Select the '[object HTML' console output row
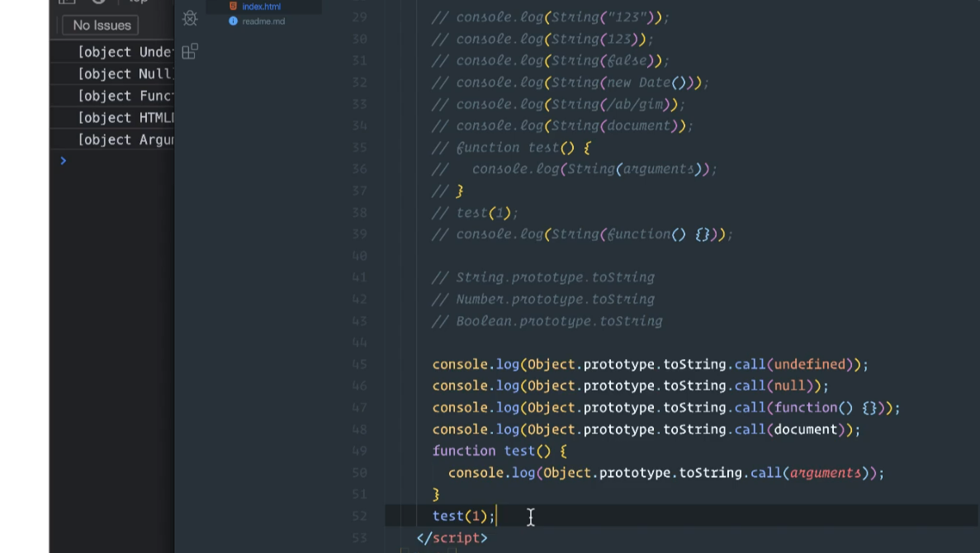 [x=112, y=117]
